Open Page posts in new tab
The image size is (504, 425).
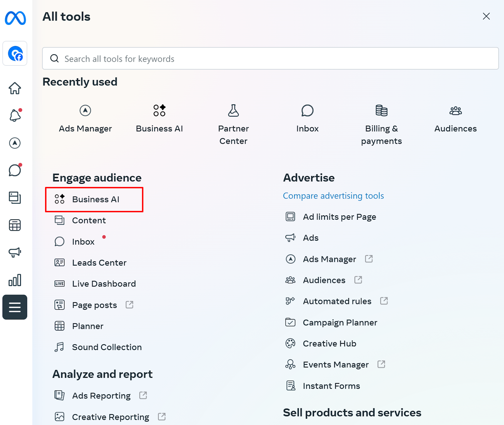94,305
